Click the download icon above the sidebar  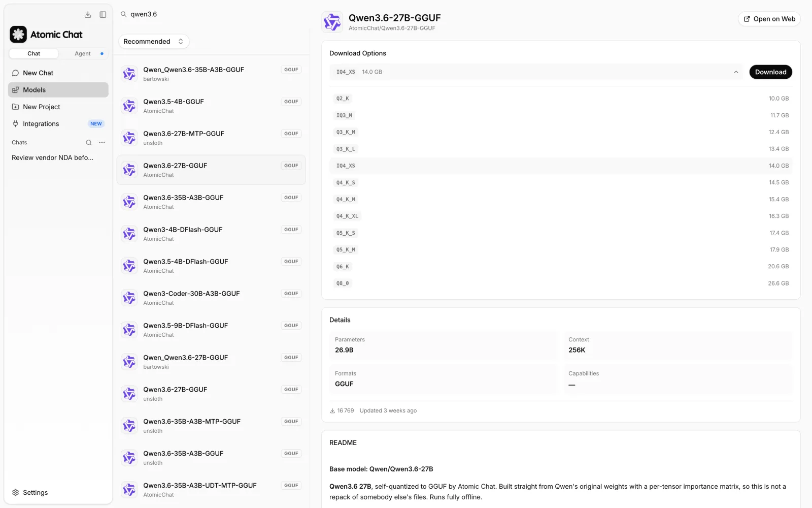pos(88,15)
